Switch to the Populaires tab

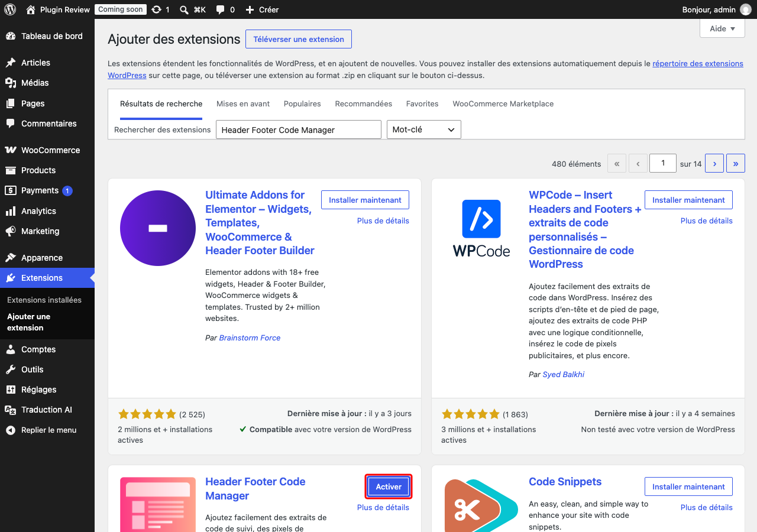coord(302,104)
